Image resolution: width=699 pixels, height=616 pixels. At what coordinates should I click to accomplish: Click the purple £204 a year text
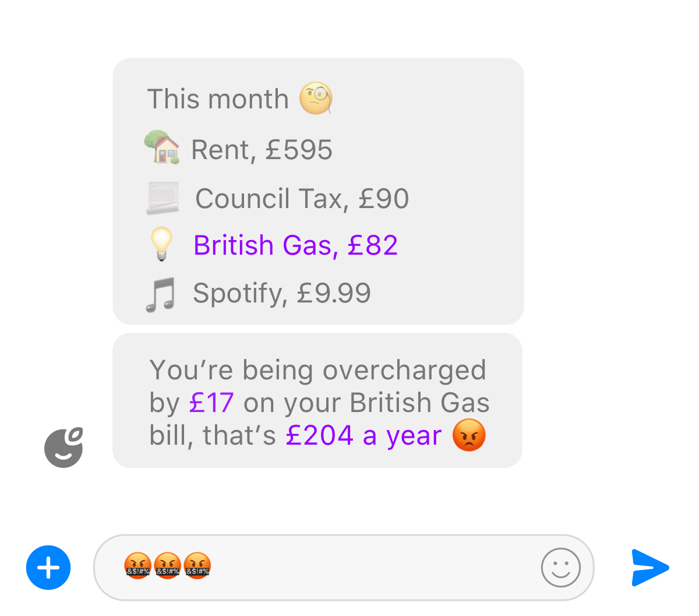[x=363, y=435]
